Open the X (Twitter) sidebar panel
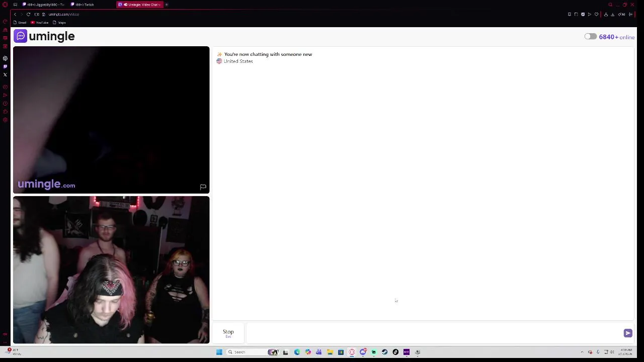The image size is (644, 362). (x=5, y=74)
